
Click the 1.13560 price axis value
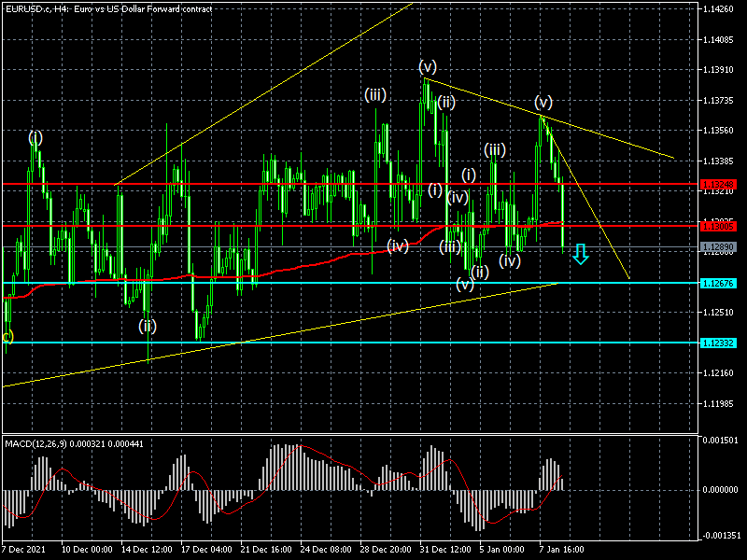(718, 131)
